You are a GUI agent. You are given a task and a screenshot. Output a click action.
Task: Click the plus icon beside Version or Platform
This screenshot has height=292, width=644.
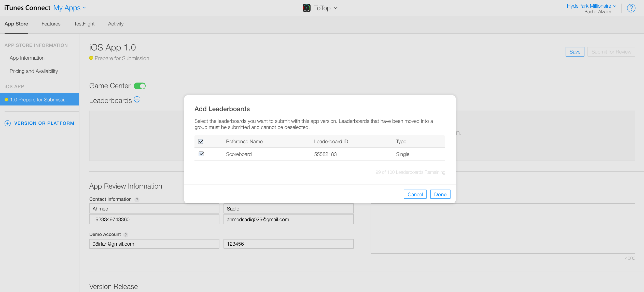8,123
